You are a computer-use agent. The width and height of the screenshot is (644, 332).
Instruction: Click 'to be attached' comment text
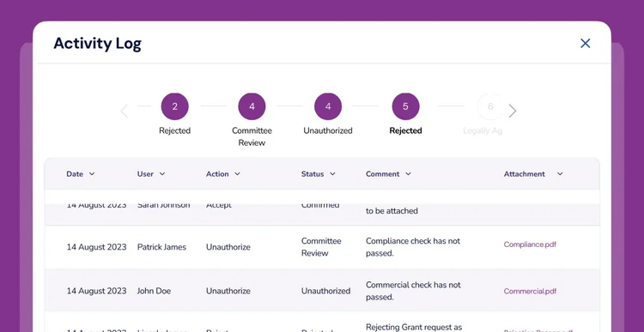(392, 211)
